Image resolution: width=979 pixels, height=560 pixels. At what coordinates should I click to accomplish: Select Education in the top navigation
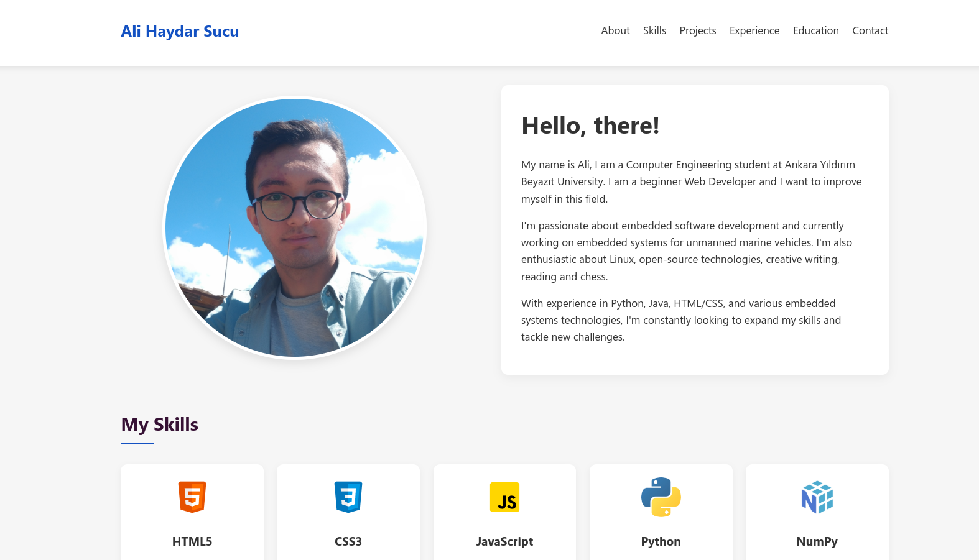pyautogui.click(x=816, y=30)
